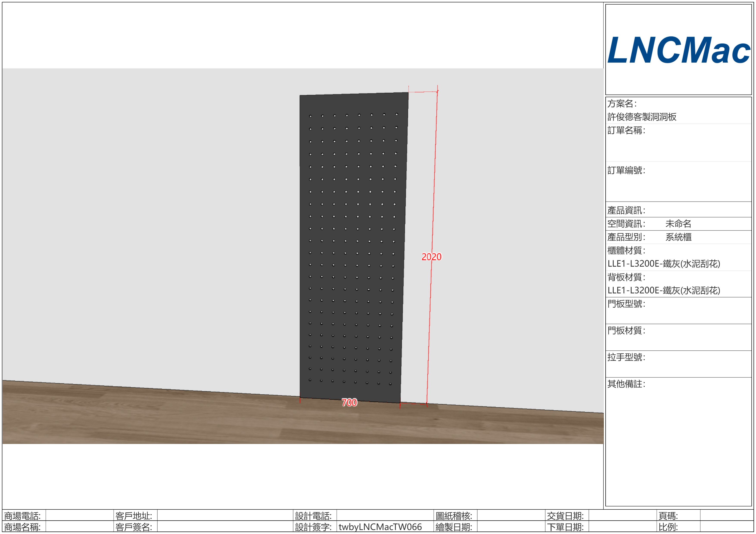
Task: Click the 2020 height dimension label
Action: point(431,257)
